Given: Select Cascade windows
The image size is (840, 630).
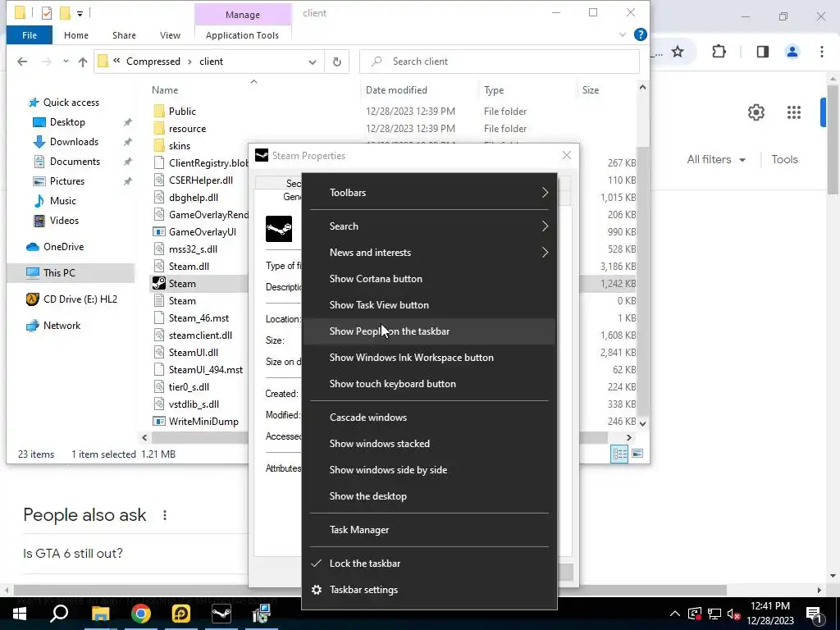Looking at the screenshot, I should [429, 418].
